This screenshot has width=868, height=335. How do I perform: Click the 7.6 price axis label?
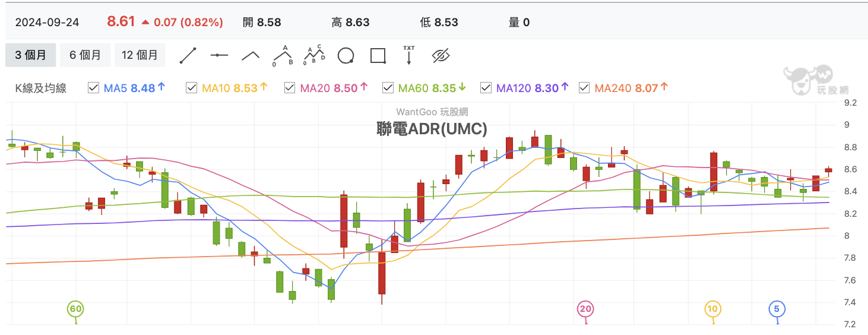coord(850,280)
